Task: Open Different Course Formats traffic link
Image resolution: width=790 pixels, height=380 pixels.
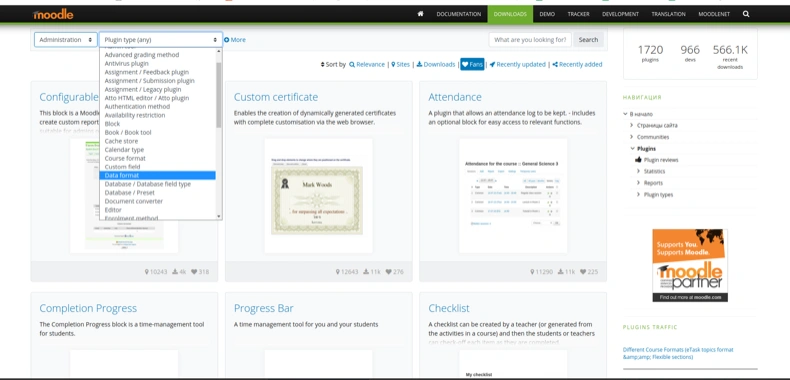Action: [x=678, y=353]
